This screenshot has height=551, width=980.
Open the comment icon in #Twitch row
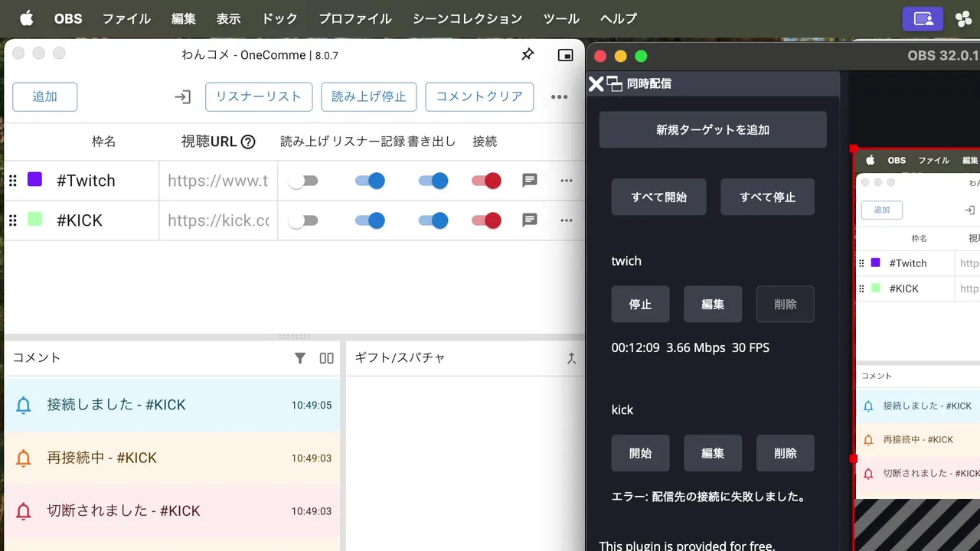point(529,181)
